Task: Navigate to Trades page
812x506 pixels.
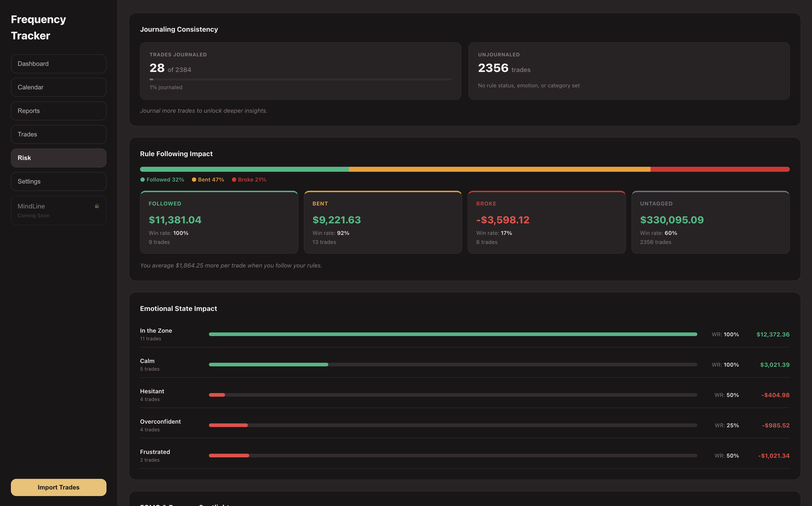Action: 59,134
